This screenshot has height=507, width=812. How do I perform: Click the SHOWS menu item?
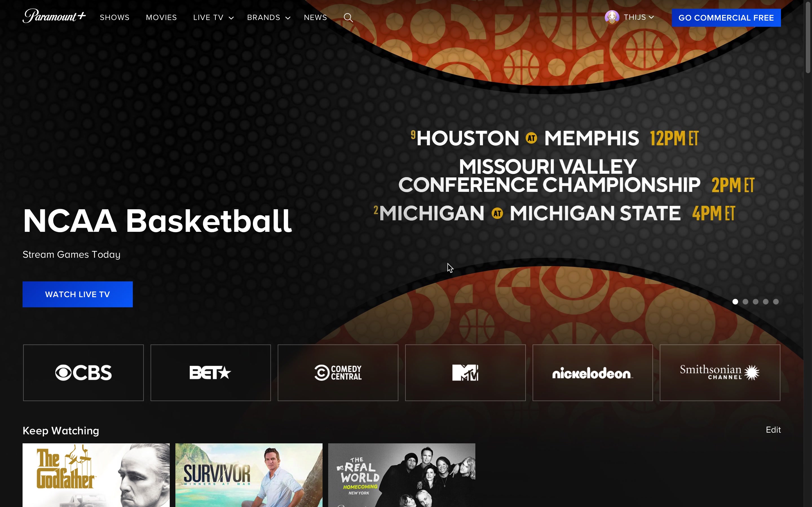click(115, 17)
